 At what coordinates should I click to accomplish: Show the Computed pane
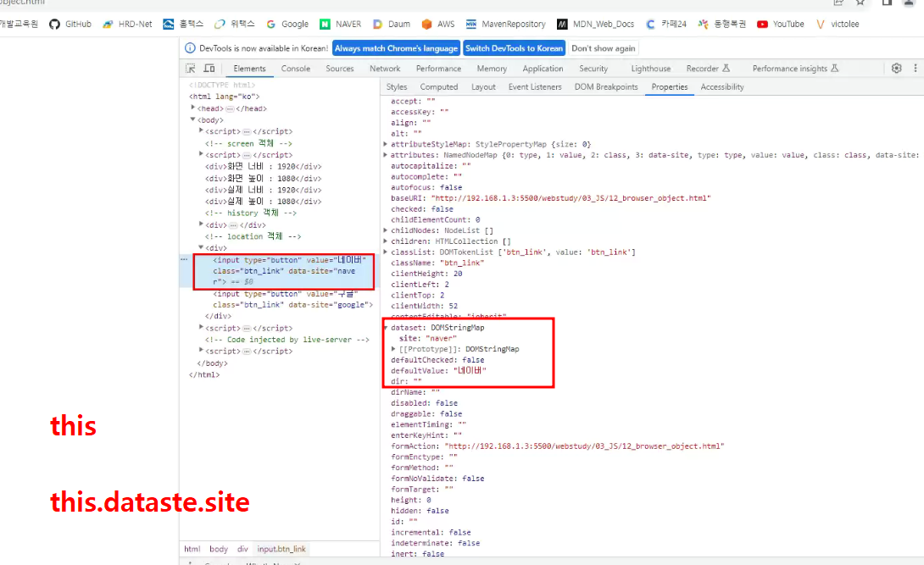click(438, 86)
